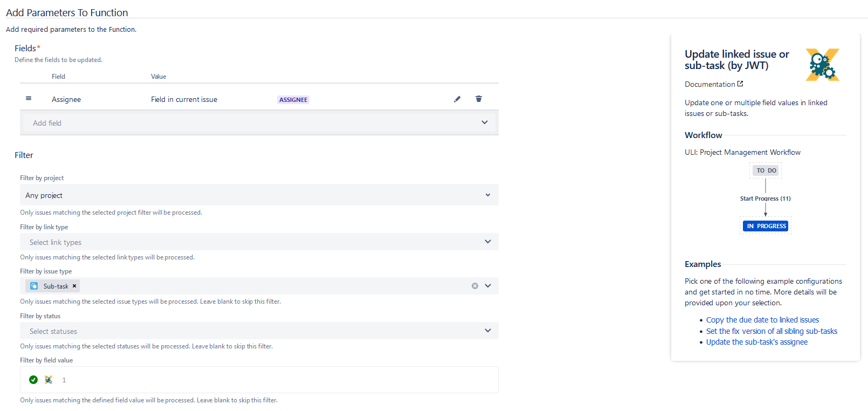Delete the Assignee field row with trash icon
This screenshot has width=868, height=411.
(x=479, y=99)
